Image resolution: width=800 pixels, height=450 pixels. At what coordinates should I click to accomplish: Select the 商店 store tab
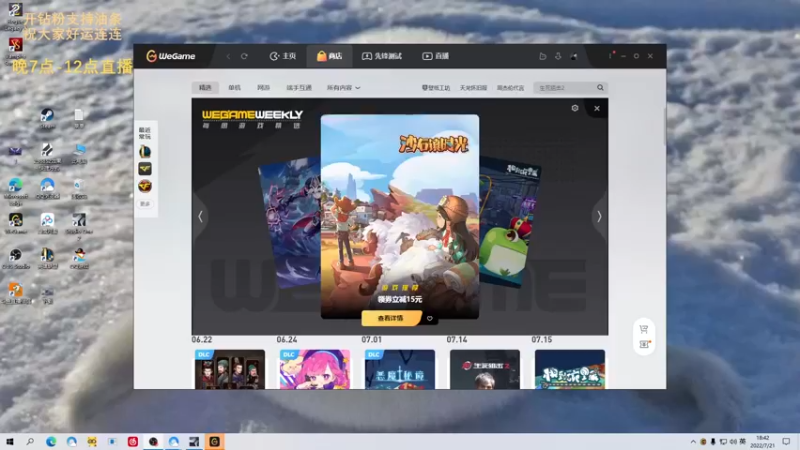click(329, 56)
